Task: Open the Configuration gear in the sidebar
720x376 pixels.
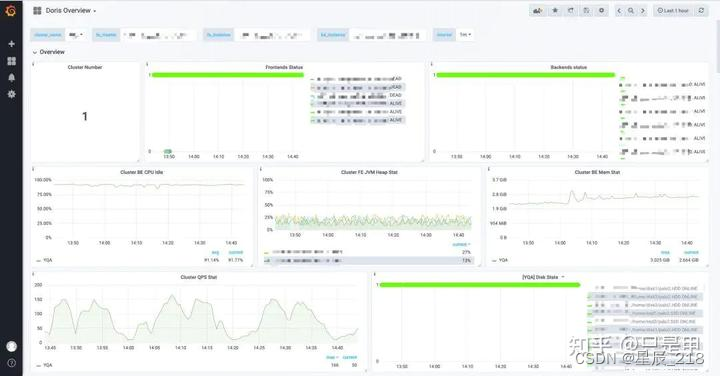Action: point(11,94)
